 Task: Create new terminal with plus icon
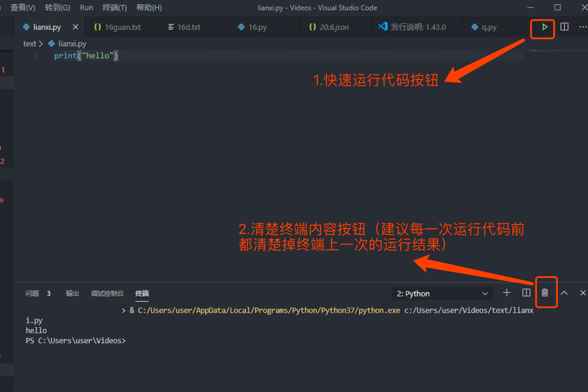[x=507, y=293]
